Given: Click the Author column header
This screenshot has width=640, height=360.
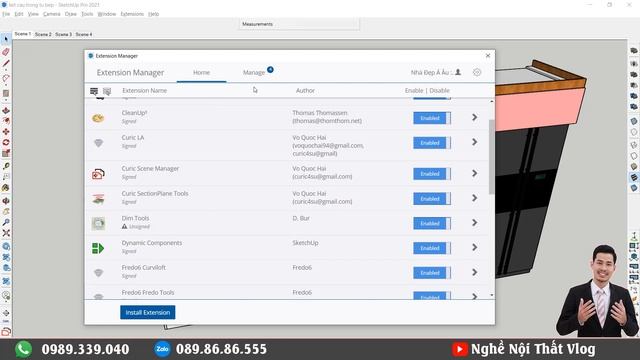Looking at the screenshot, I should click(x=305, y=91).
